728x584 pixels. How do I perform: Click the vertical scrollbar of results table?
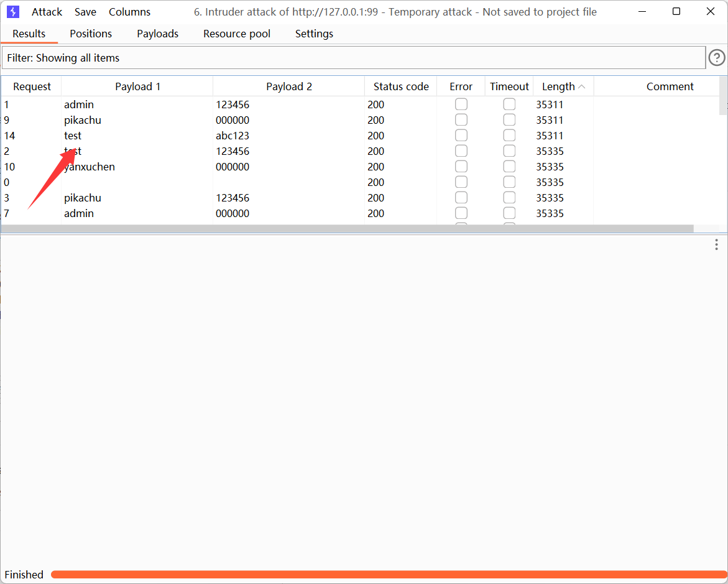(723, 96)
